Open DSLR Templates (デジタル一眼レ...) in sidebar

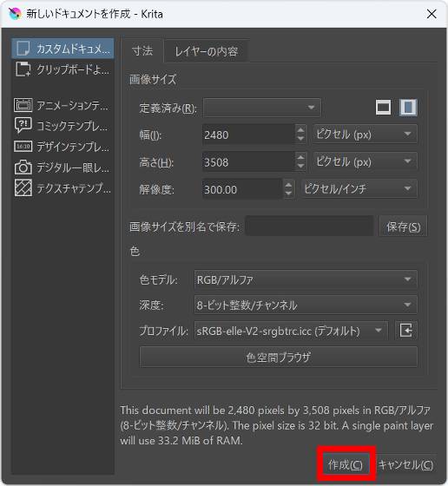(63, 167)
